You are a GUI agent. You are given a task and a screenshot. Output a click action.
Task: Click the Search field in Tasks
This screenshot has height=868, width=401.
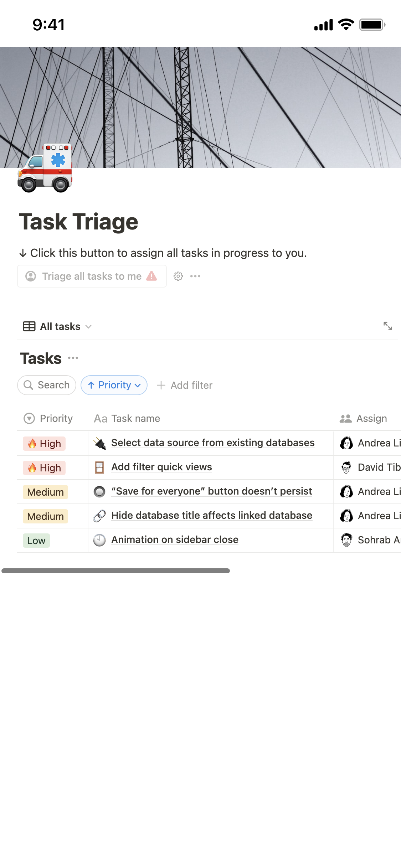pyautogui.click(x=47, y=385)
